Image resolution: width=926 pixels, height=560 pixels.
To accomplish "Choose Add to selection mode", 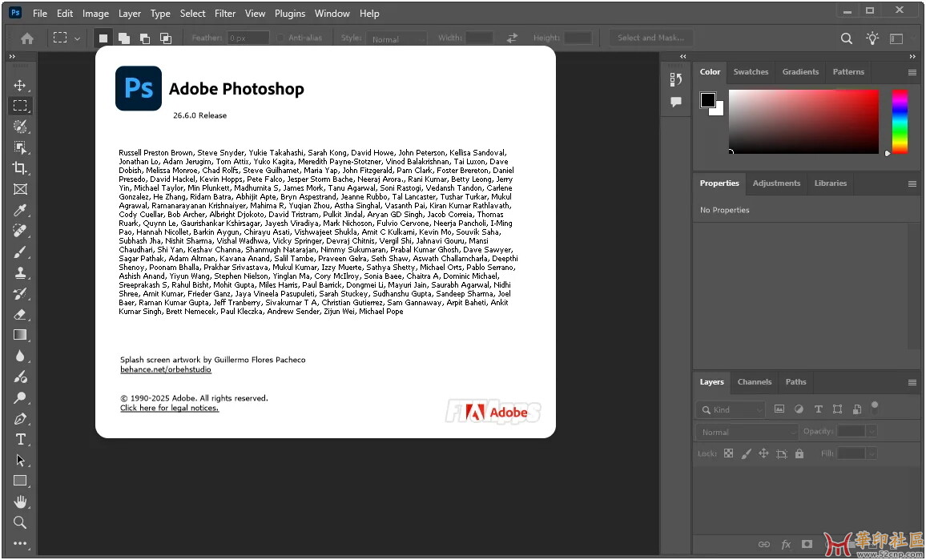I will (x=124, y=38).
